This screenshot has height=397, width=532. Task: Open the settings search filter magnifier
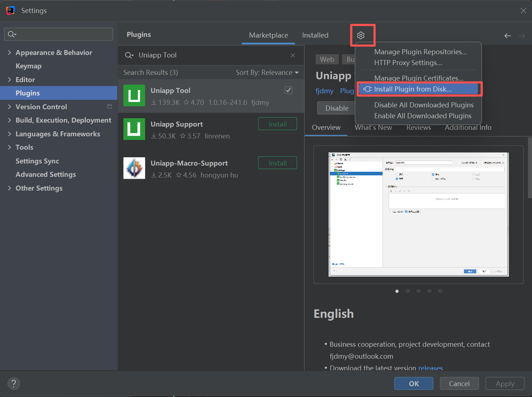pyautogui.click(x=12, y=34)
